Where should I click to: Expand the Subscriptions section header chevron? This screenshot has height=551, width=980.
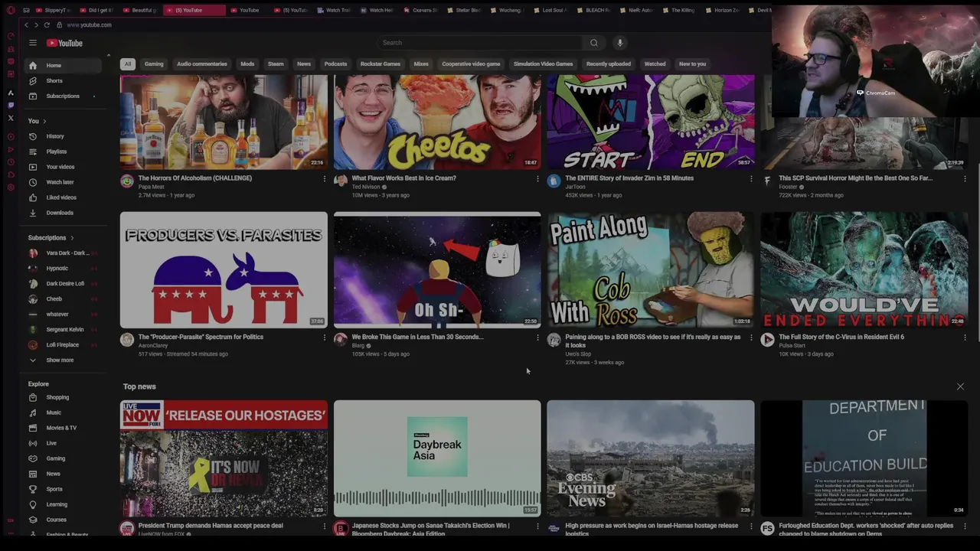coord(72,238)
